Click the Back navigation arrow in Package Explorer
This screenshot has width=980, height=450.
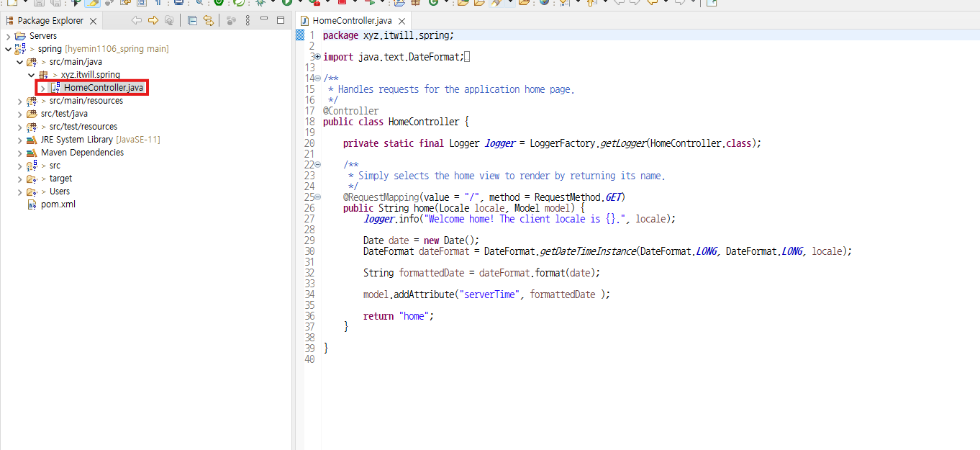click(x=137, y=20)
